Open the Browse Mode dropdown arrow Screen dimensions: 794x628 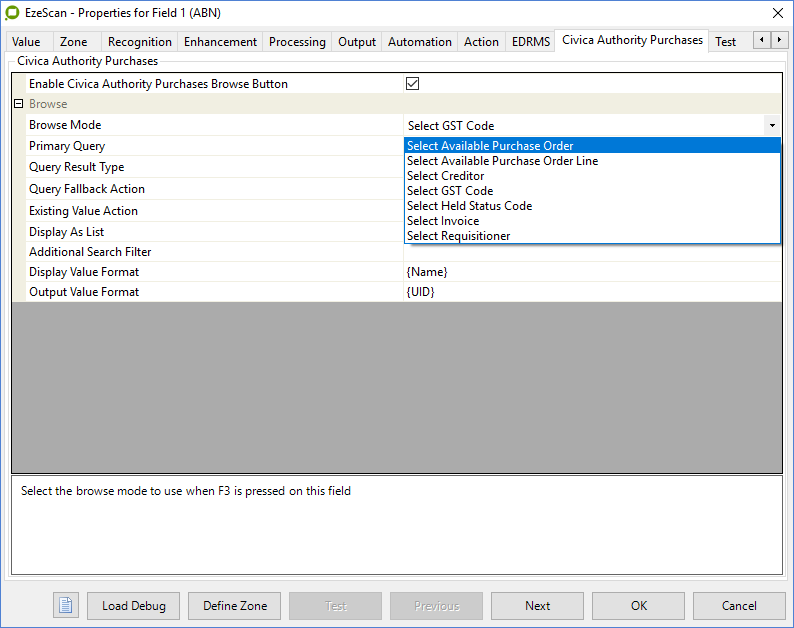[x=772, y=126]
